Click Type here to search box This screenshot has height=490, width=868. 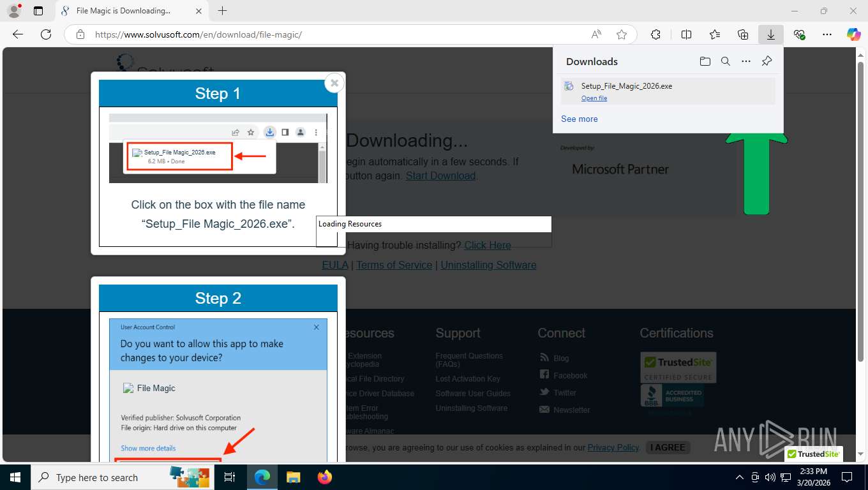121,477
